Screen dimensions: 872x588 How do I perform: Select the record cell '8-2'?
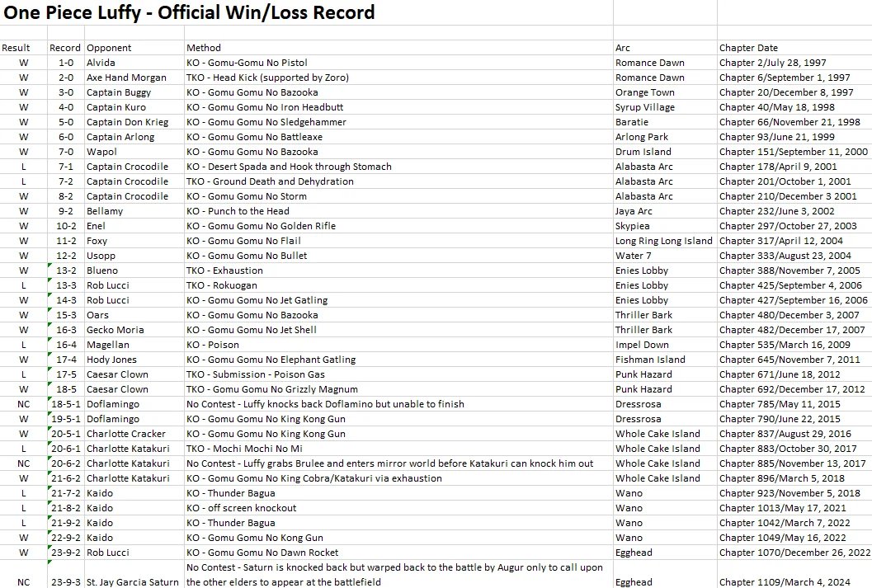[66, 196]
